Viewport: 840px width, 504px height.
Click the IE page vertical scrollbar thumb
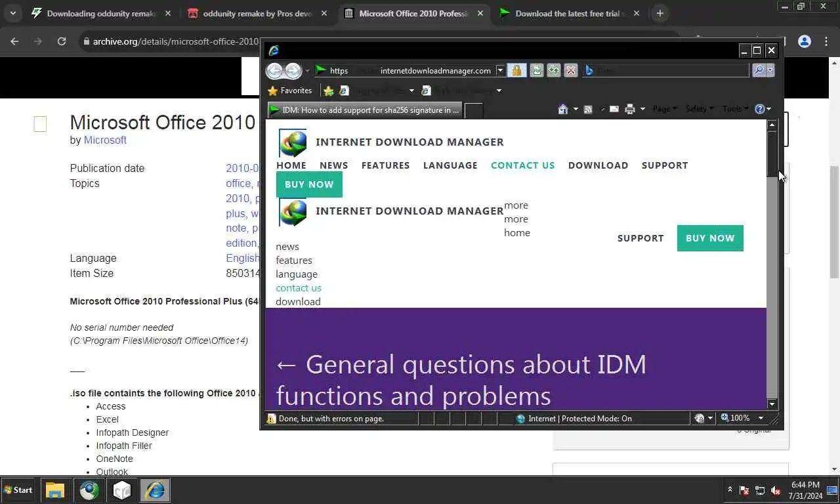coord(772,154)
